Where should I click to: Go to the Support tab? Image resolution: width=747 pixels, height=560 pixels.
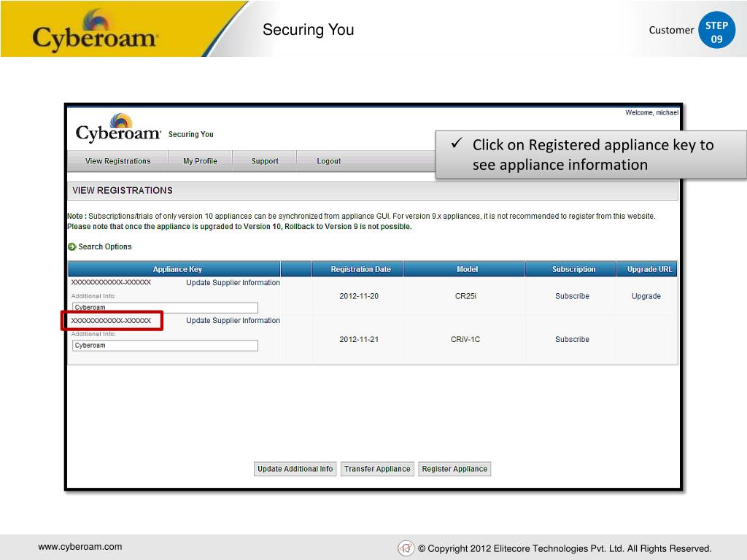(265, 161)
